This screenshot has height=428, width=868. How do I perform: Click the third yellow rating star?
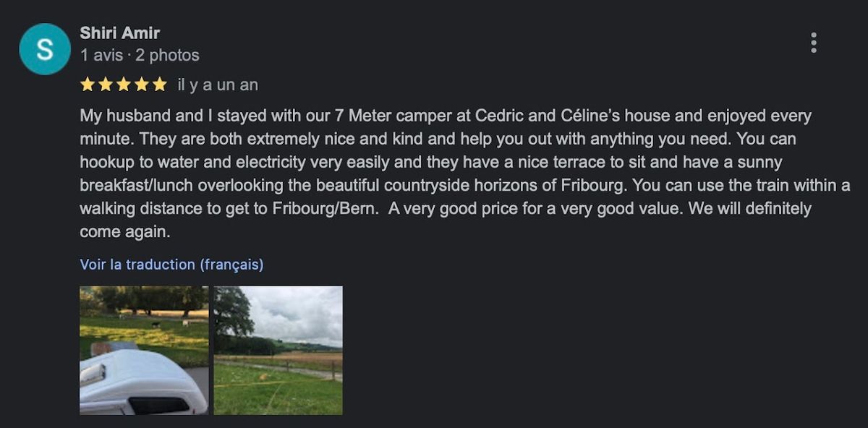[x=124, y=85]
